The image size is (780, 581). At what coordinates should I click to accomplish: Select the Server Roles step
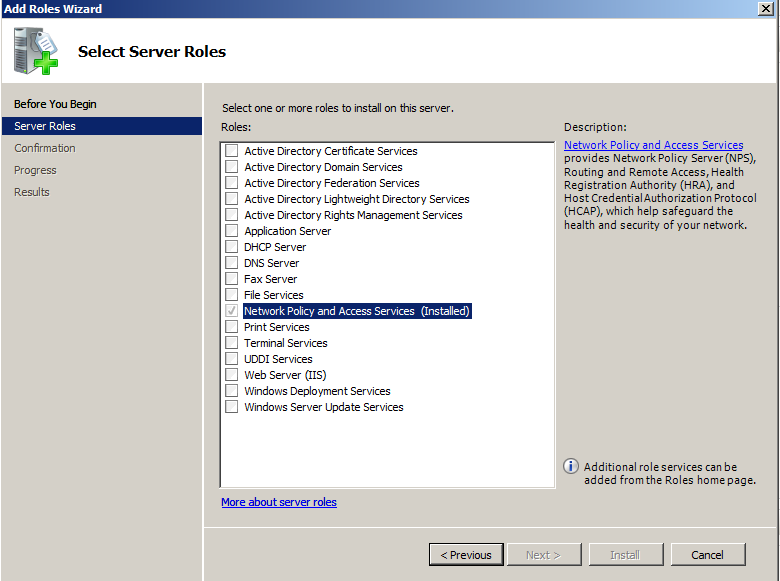[x=102, y=126]
